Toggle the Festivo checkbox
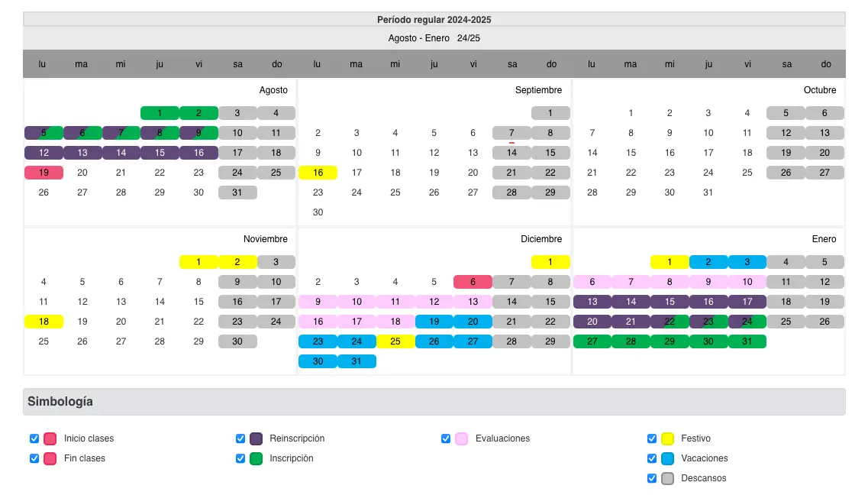The width and height of the screenshot is (868, 495). pos(651,438)
